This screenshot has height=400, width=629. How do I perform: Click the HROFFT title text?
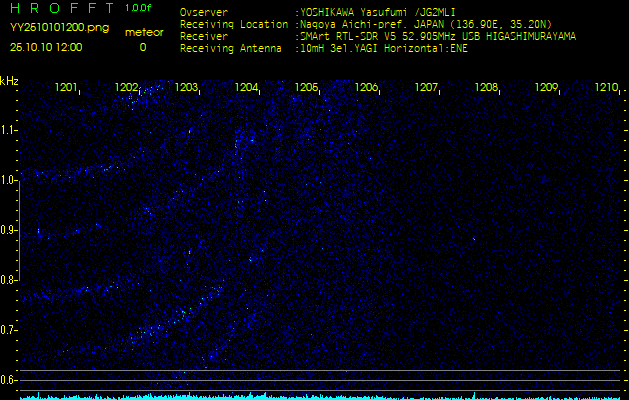[63, 8]
